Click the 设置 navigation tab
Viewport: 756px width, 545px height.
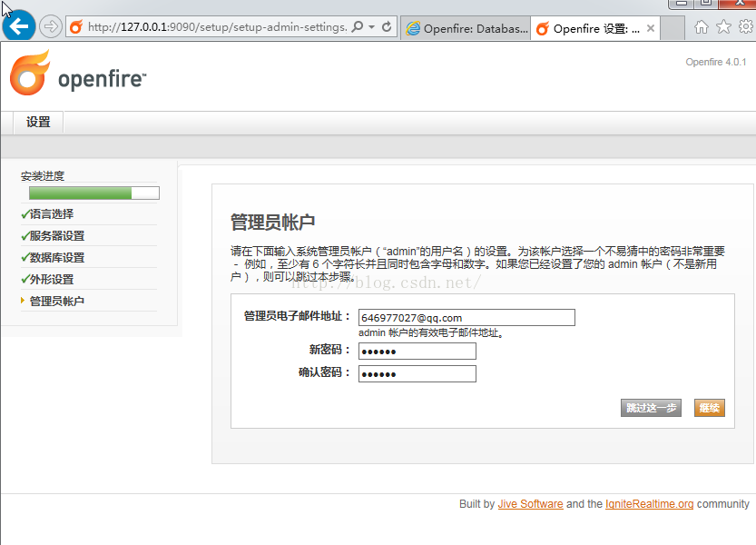(x=38, y=122)
